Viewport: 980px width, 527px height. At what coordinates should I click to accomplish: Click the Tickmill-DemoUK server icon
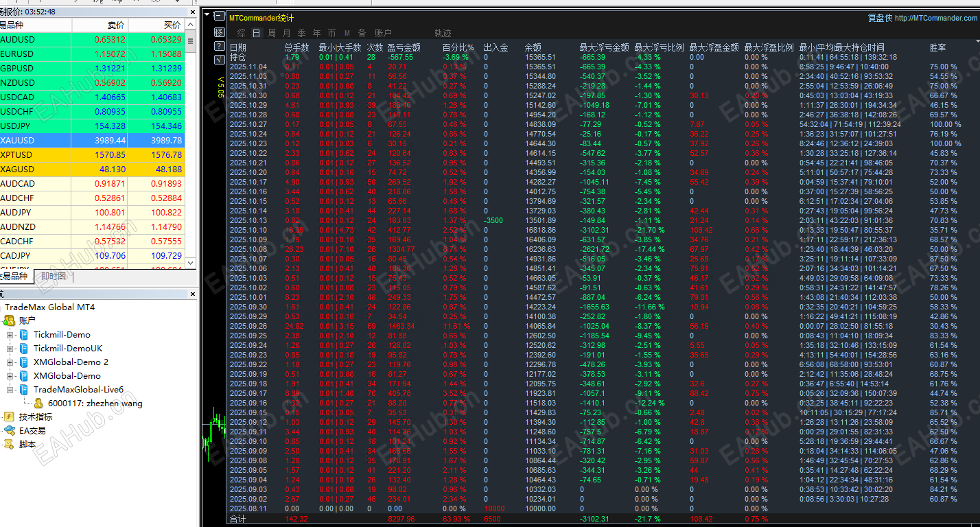(x=23, y=349)
